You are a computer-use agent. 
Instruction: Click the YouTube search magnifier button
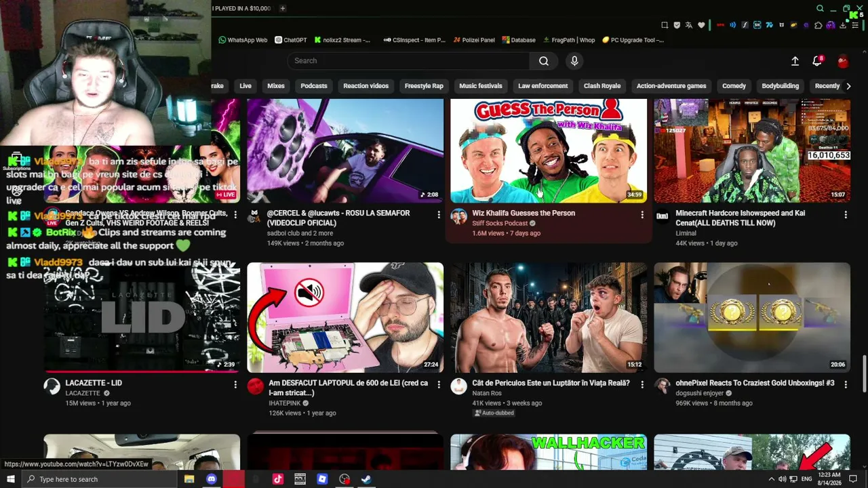[544, 61]
